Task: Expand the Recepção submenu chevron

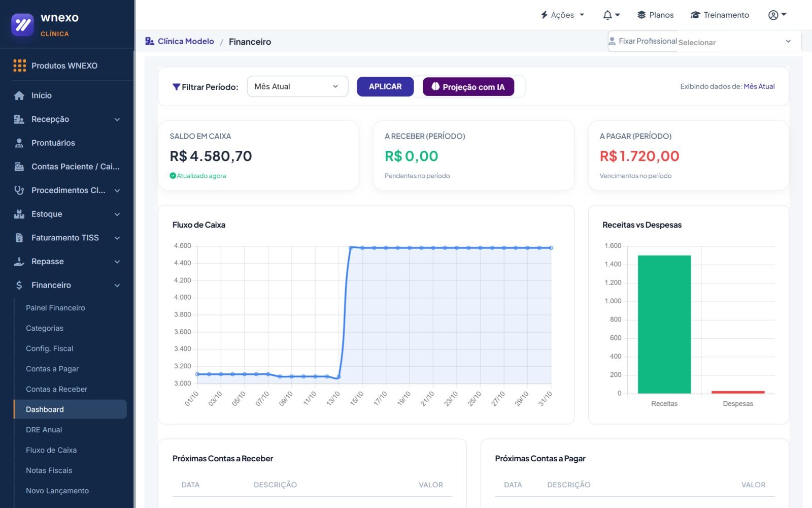Action: [117, 119]
